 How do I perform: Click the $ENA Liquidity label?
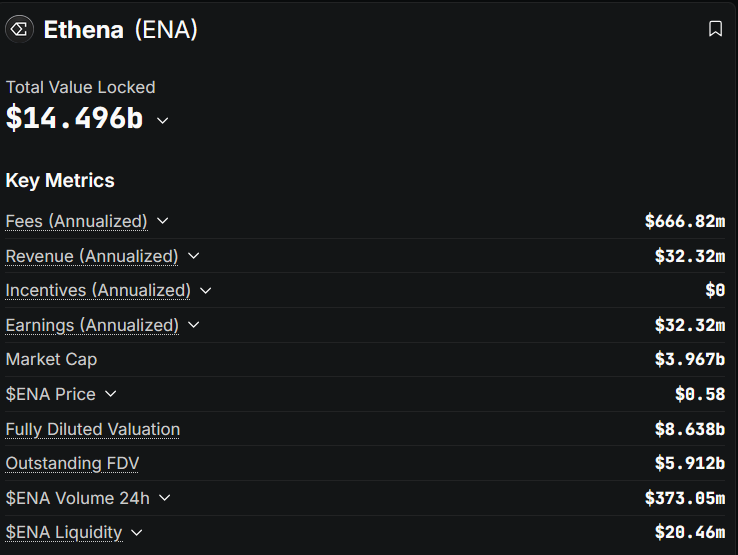pos(64,533)
